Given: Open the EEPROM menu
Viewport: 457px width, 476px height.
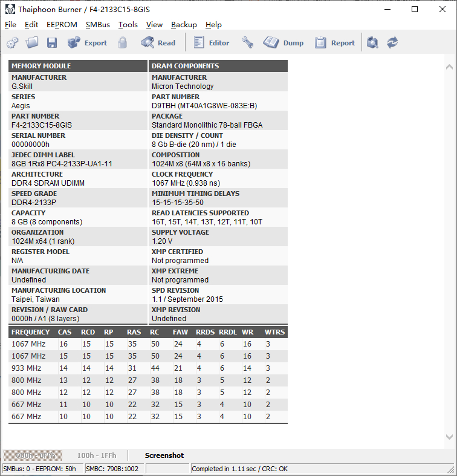Looking at the screenshot, I should (x=62, y=25).
